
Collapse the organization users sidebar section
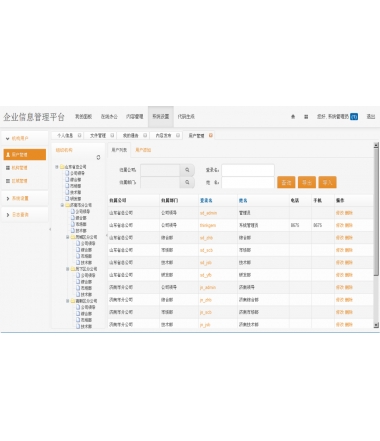25,138
